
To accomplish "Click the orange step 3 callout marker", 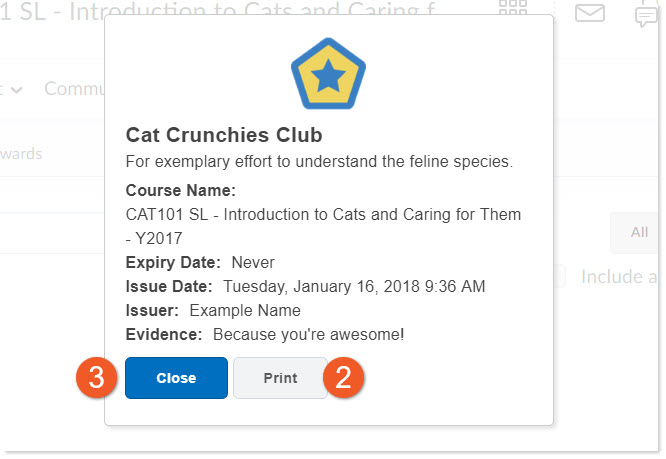I will [97, 378].
